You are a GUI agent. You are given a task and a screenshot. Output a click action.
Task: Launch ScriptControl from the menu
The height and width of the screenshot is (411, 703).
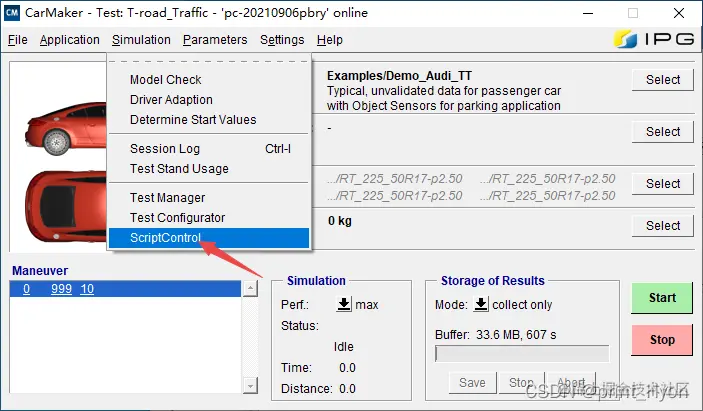[x=209, y=238]
